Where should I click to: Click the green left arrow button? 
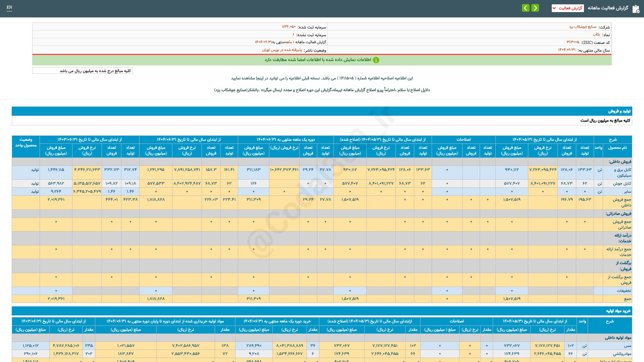tap(526, 8)
